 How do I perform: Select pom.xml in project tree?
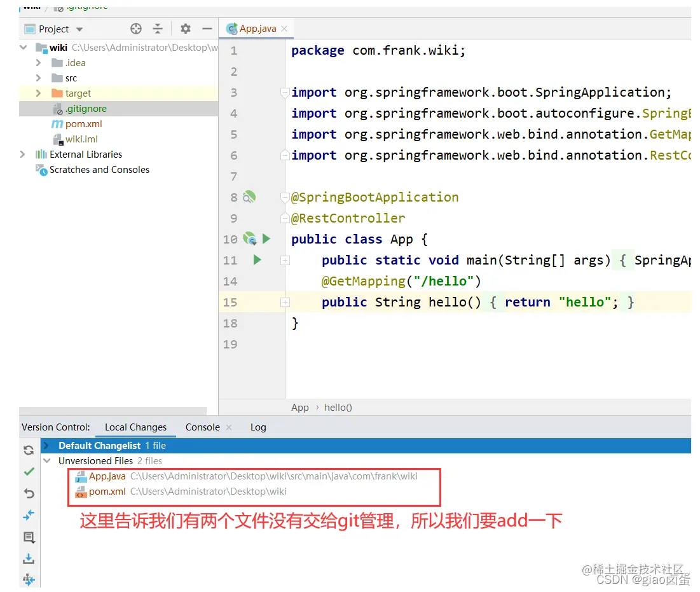click(x=83, y=123)
